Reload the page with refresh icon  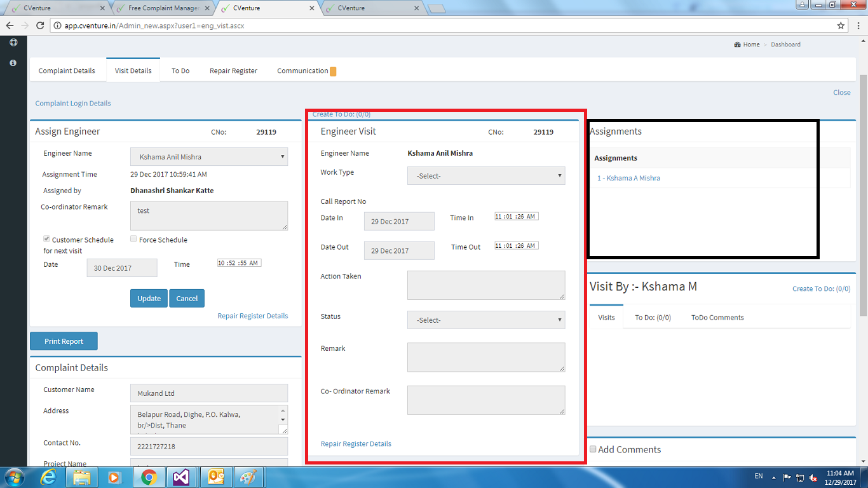coord(40,25)
